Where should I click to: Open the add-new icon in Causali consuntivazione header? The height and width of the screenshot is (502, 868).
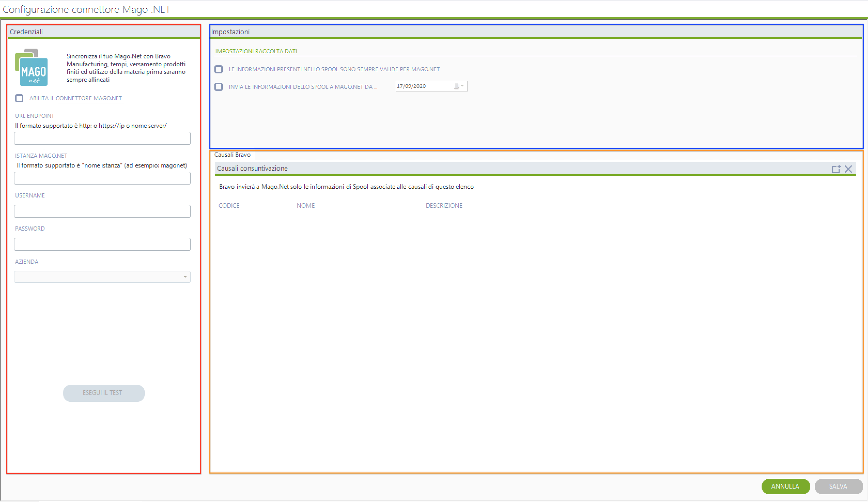click(x=836, y=169)
